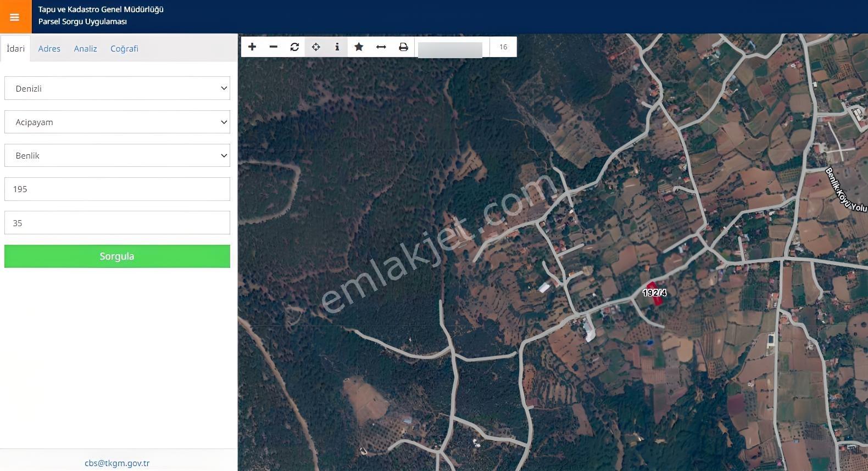Open the Acıpayam district dropdown
The image size is (868, 471).
click(117, 122)
